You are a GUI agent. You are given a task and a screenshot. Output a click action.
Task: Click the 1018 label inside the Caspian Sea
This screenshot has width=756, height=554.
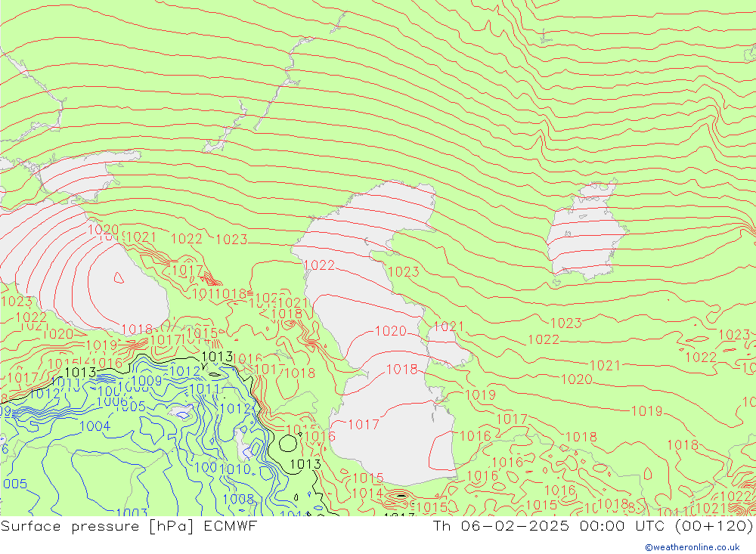click(x=402, y=370)
